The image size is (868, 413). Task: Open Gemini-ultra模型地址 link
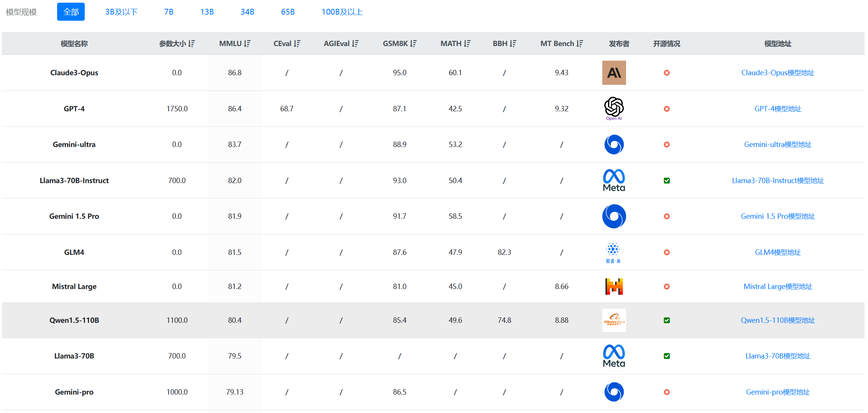(x=778, y=144)
